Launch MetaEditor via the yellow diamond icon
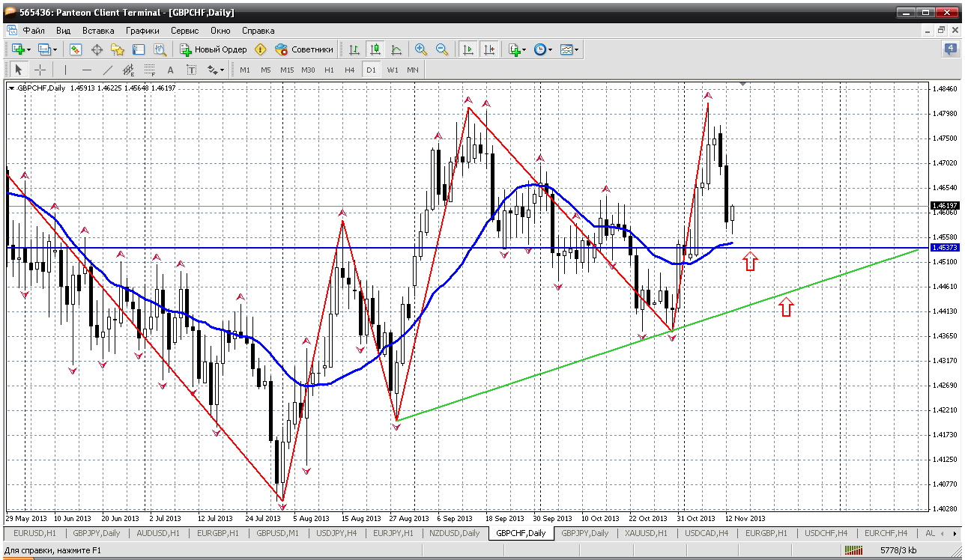The width and height of the screenshot is (965, 560). (261, 49)
